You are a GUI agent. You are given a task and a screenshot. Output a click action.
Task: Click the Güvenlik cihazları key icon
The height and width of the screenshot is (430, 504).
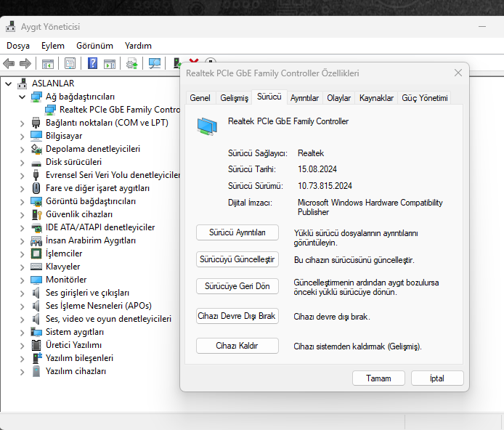click(36, 214)
